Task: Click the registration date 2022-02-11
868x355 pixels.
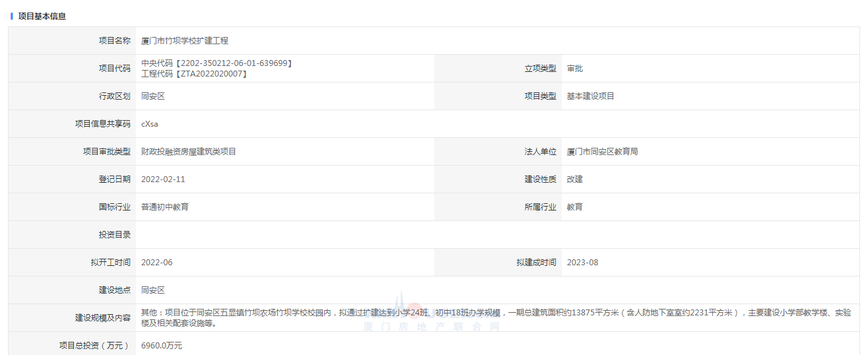Action: 163,179
